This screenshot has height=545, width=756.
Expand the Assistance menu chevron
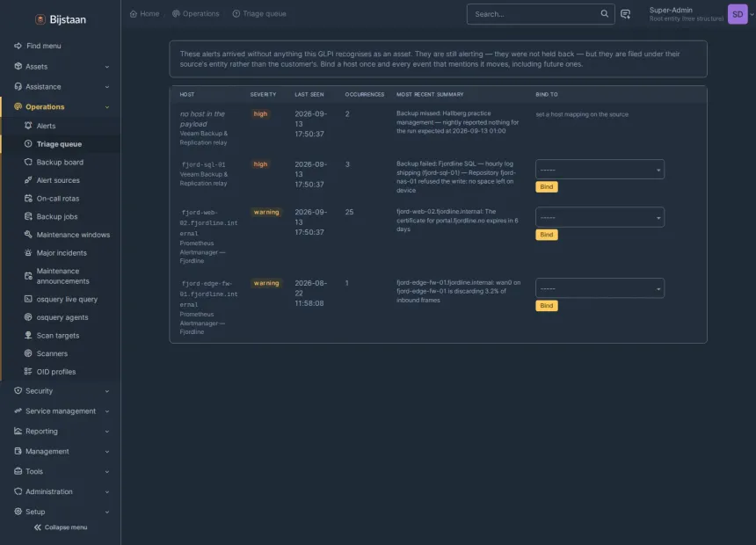107,87
